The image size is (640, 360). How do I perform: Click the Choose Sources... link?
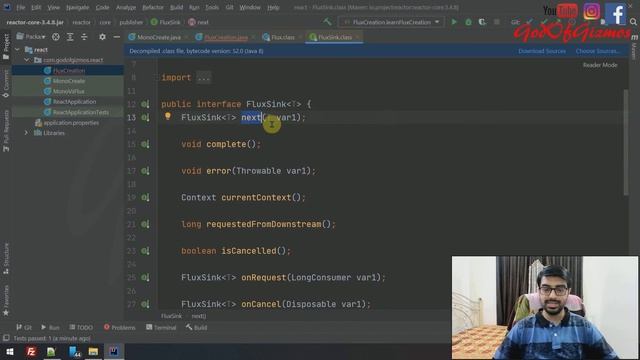point(598,51)
